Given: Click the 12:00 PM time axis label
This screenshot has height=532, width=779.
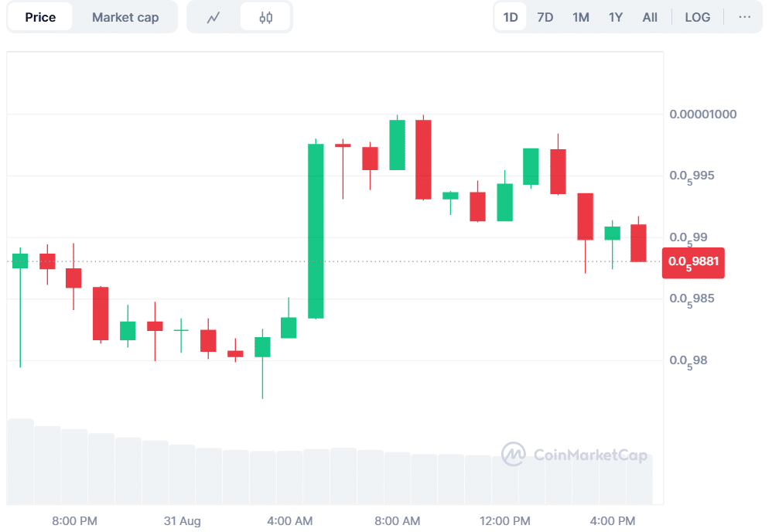Looking at the screenshot, I should tap(505, 521).
